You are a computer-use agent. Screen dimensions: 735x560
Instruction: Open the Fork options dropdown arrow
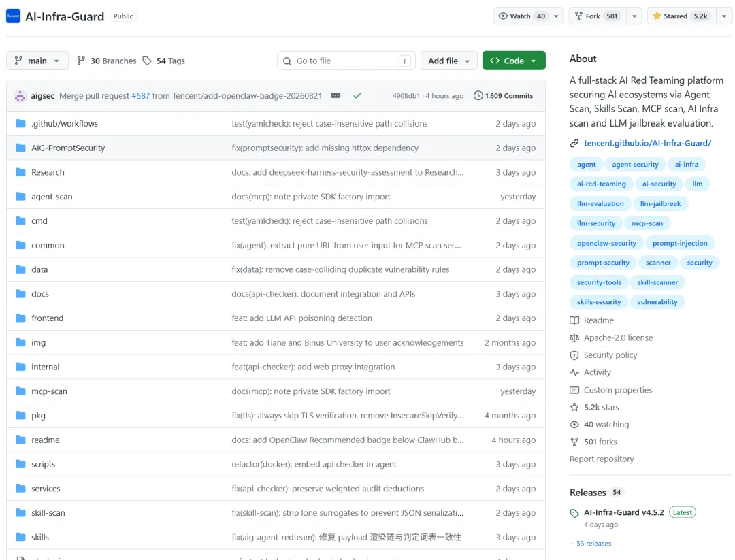tap(634, 16)
